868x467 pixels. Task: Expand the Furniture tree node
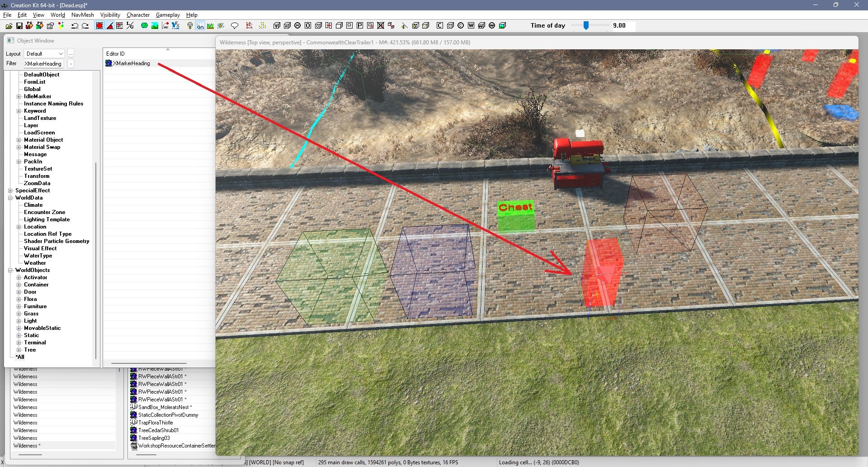19,306
